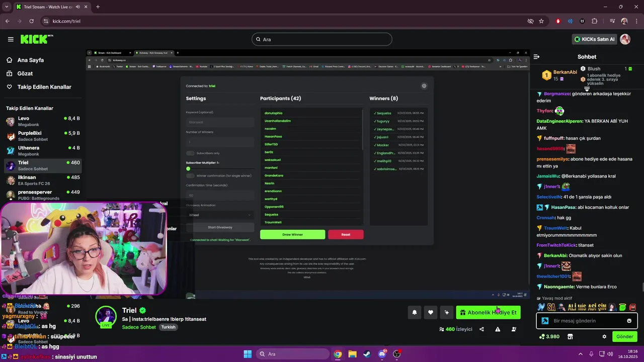Click Start Giveaway button in stream
The width and height of the screenshot is (644, 362).
[x=220, y=227]
